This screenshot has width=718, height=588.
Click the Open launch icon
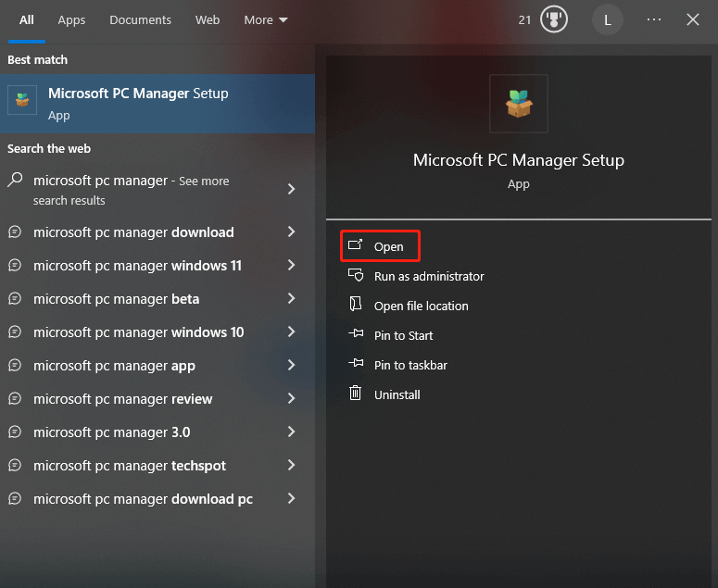click(x=356, y=244)
